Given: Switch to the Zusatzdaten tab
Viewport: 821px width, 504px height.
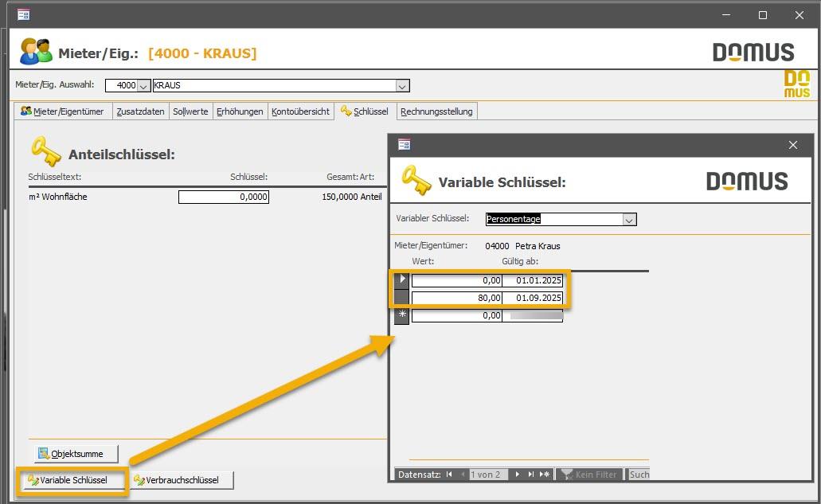Looking at the screenshot, I should click(140, 111).
